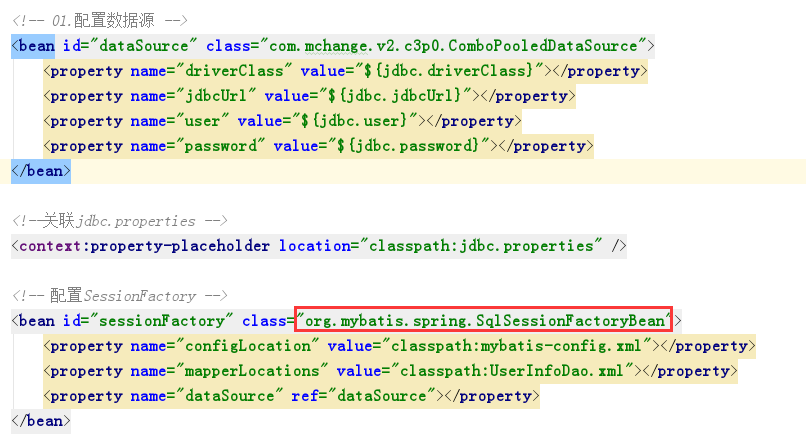Viewport: 806px width, 440px height.
Task: Click the closing </bean> tag of dataSource
Action: coord(41,171)
